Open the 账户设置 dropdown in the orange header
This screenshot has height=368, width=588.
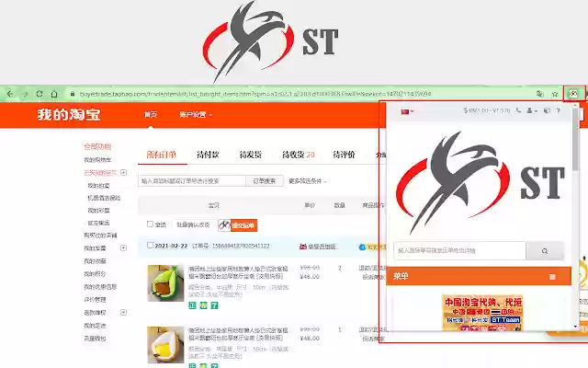196,114
